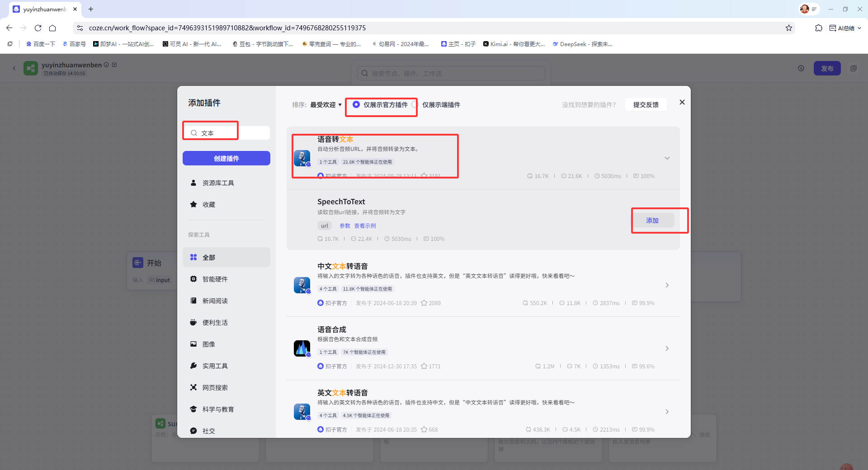Click the url tag under SpeechToText
Viewport: 868px width, 470px height.
click(x=325, y=226)
